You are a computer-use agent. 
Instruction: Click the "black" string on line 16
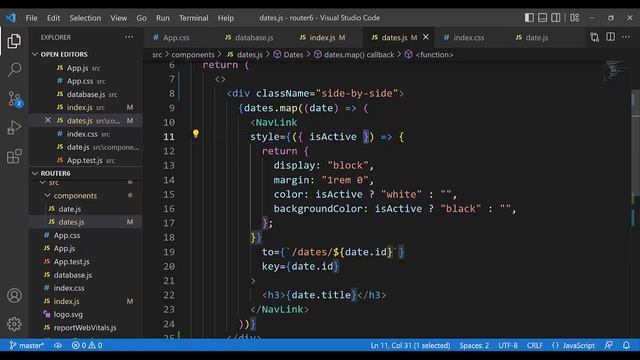pyautogui.click(x=460, y=209)
